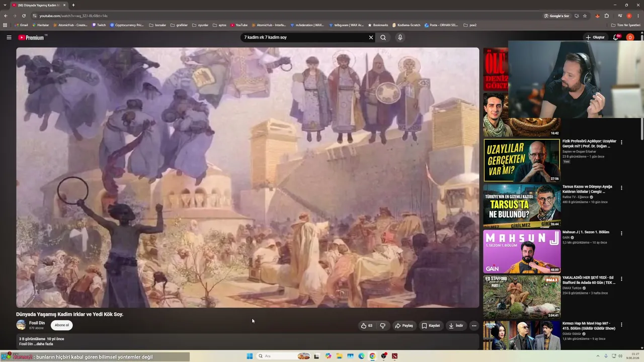Open Chrome from the taskbar
644x362 pixels.
point(372,356)
